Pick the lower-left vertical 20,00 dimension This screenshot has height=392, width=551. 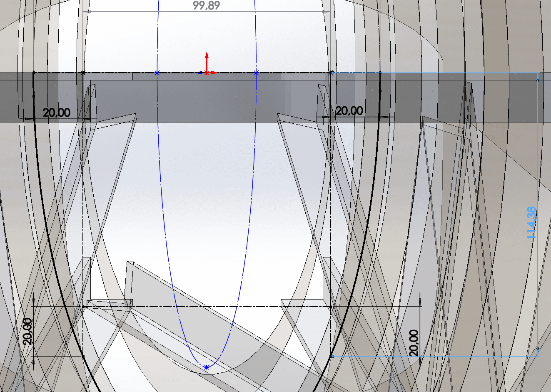tap(28, 331)
